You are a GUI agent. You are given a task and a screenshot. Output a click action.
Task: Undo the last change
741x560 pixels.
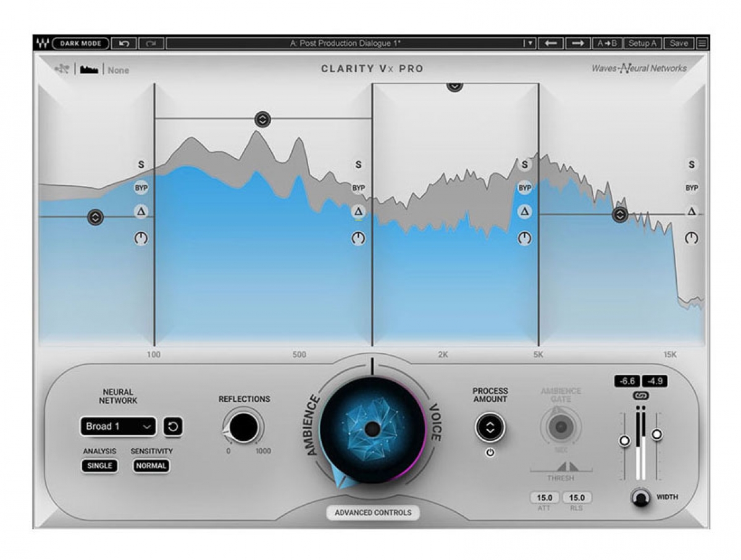point(124,43)
